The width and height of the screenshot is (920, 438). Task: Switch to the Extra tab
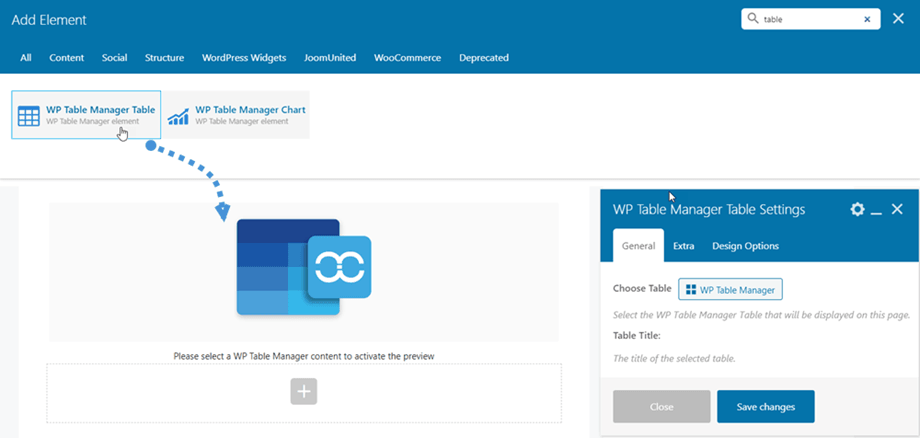pos(684,246)
